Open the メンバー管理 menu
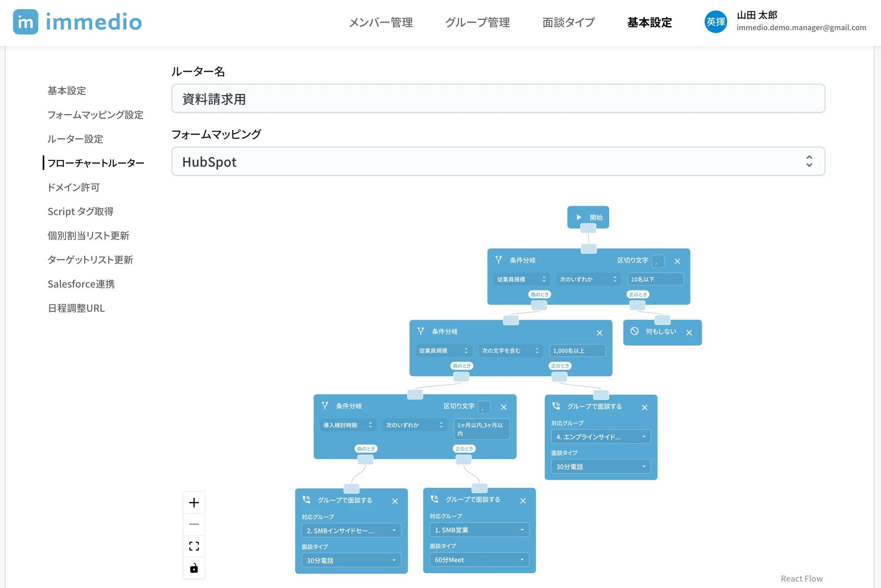The width and height of the screenshot is (881, 588). pyautogui.click(x=381, y=23)
